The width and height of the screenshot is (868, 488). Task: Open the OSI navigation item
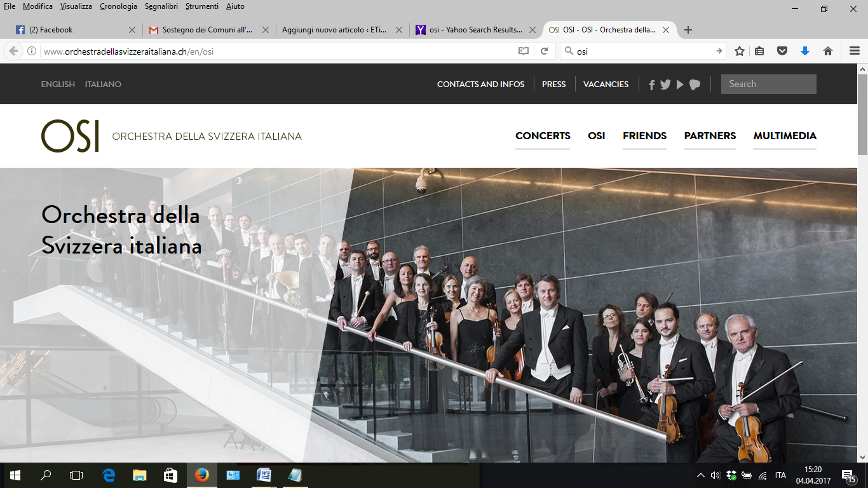[x=597, y=136]
